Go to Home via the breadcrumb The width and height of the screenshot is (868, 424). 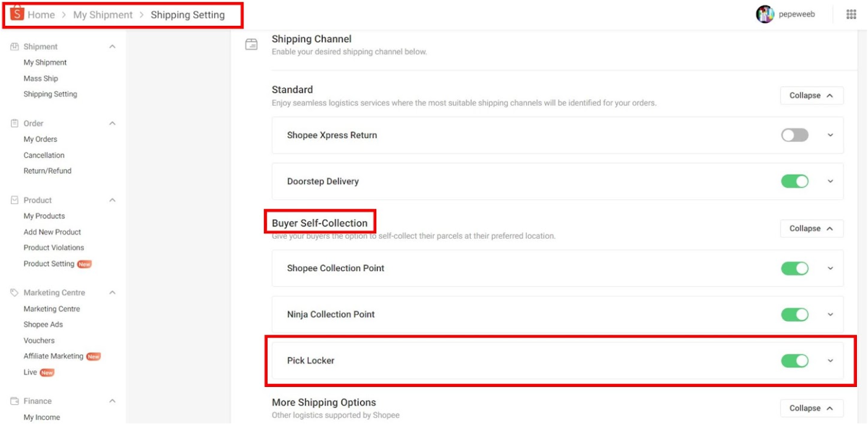42,14
